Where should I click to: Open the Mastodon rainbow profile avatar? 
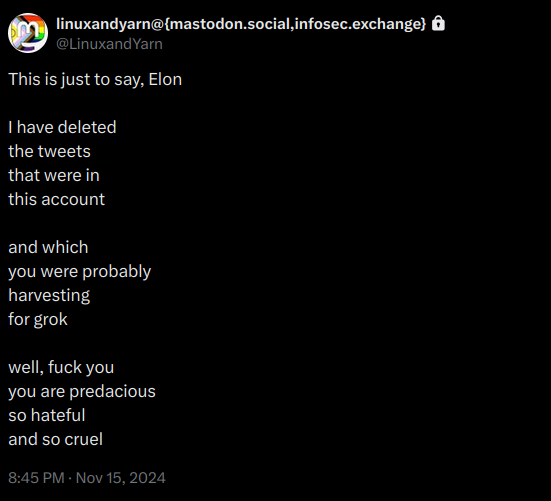coord(28,33)
